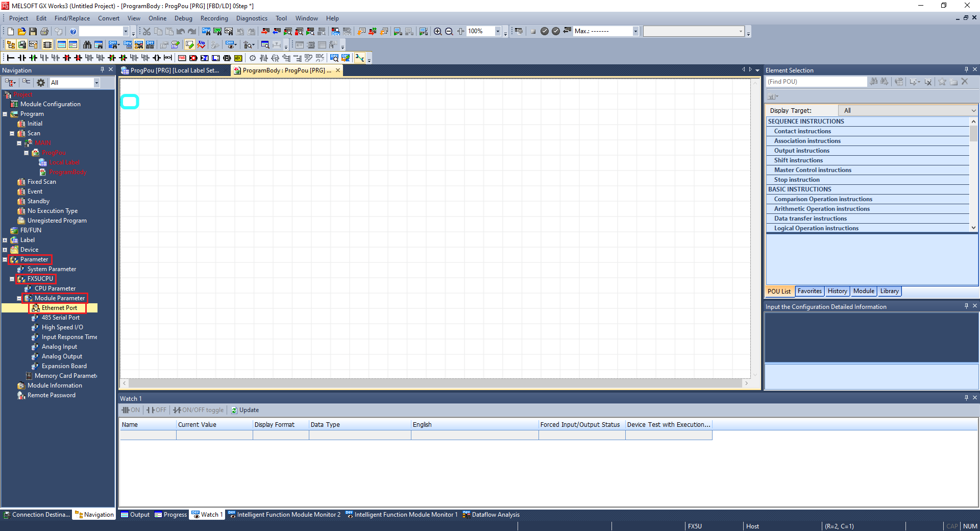Select Contact instructions in element list
This screenshot has width=980, height=531.
(x=802, y=131)
